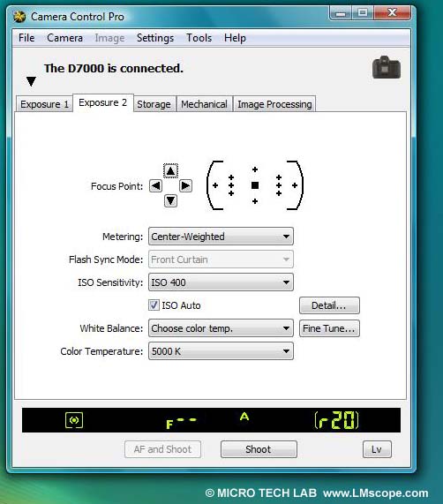
Task: Click the Fine Tune... button
Action: pos(329,328)
